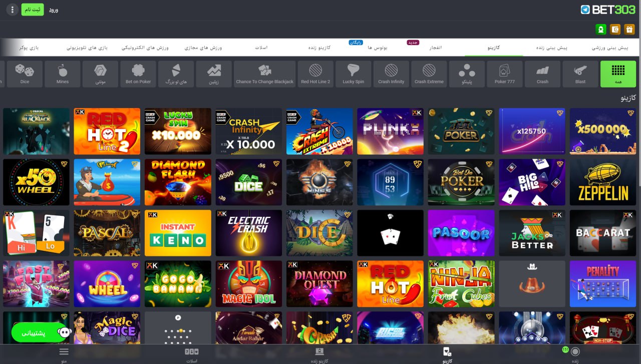Switch to the اسلات tab
Image resolution: width=641 pixels, height=364 pixels.
260,47
